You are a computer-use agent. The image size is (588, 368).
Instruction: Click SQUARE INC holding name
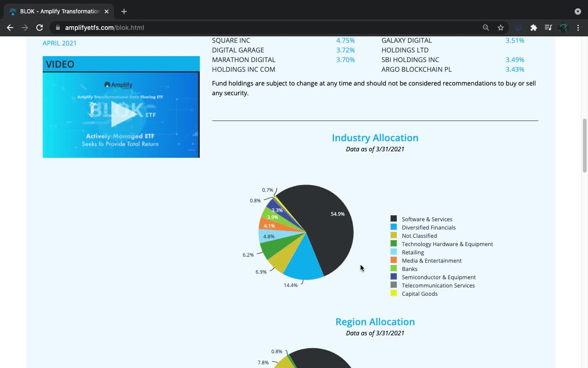231,40
